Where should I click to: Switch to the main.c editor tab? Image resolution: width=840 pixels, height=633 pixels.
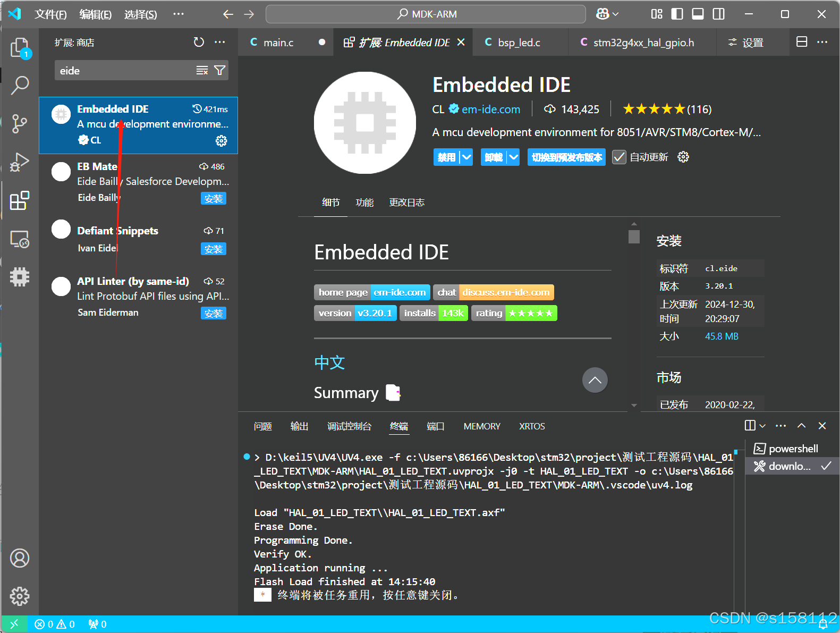286,43
